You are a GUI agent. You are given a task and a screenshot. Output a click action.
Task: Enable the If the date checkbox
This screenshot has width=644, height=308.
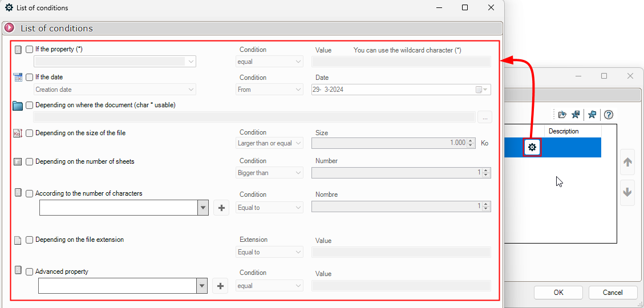[29, 77]
